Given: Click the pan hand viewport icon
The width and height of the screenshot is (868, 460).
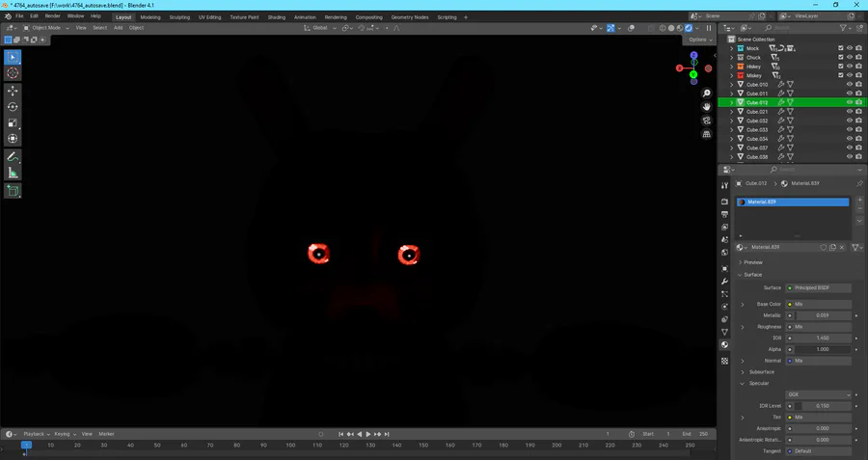Looking at the screenshot, I should click(x=706, y=107).
